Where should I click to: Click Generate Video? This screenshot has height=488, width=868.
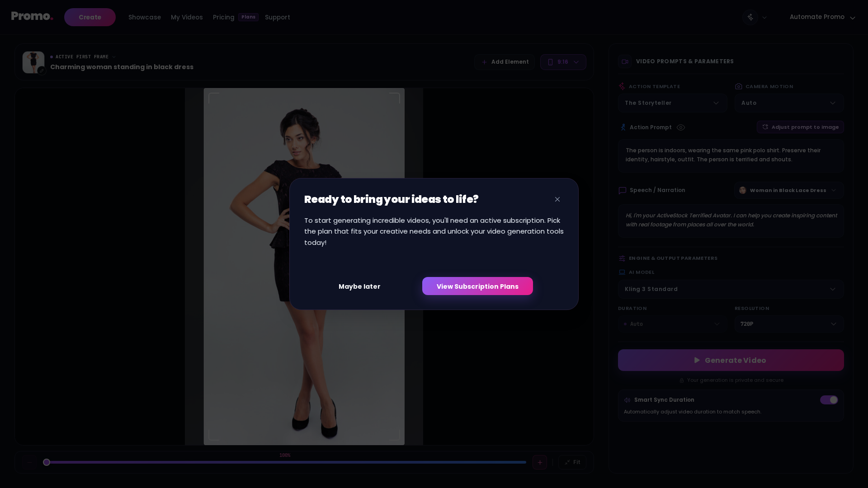tap(731, 360)
